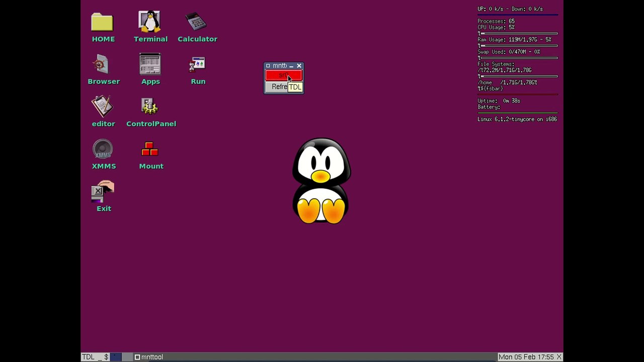Click the "CPU Usage: 5%" text
Viewport: 644px width, 362px height.
coord(496,27)
